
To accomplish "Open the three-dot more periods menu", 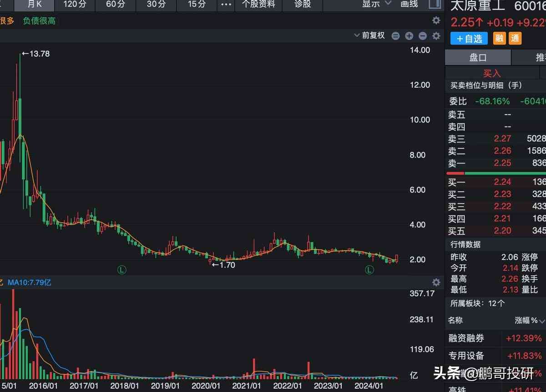I will pos(226,5).
